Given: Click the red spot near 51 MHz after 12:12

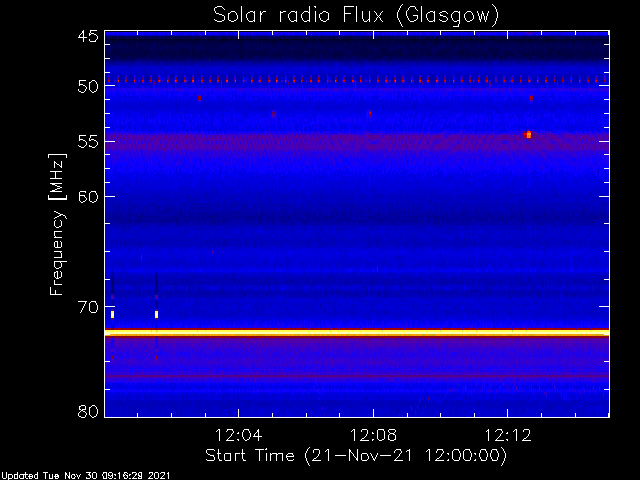Looking at the screenshot, I should [531, 98].
